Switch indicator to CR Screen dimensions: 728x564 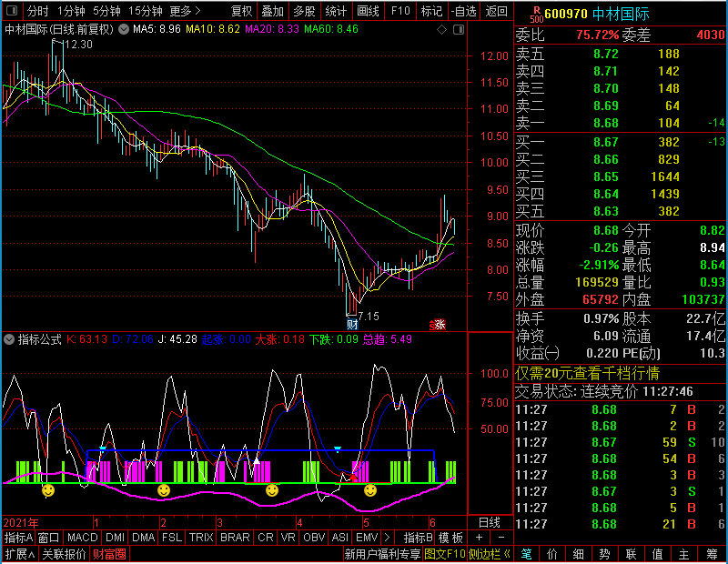tap(266, 538)
